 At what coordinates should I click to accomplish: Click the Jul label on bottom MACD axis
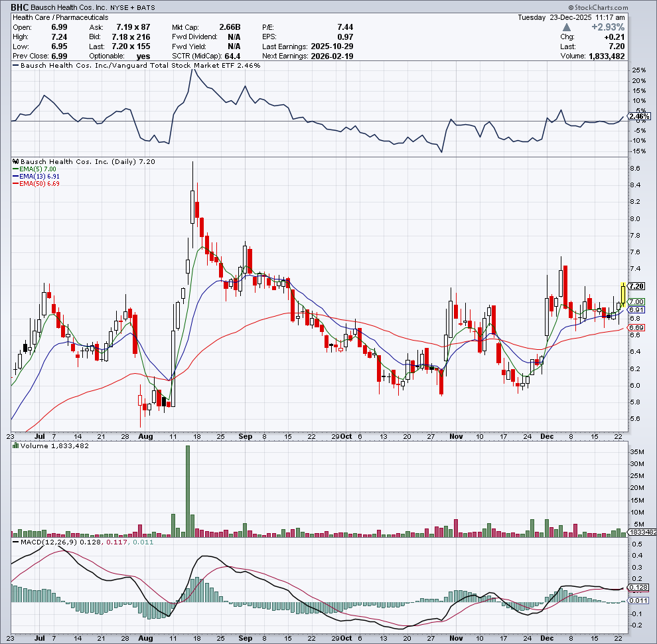pyautogui.click(x=39, y=638)
